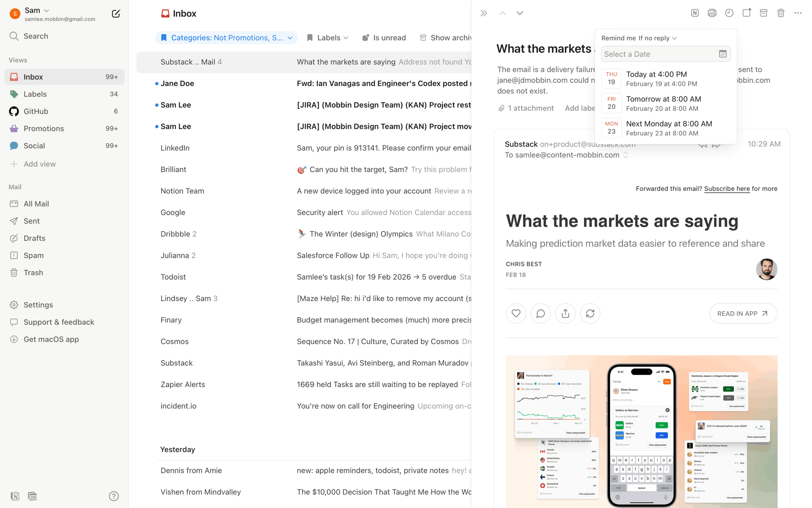
Task: Open more options via the three dots
Action: (798, 13)
